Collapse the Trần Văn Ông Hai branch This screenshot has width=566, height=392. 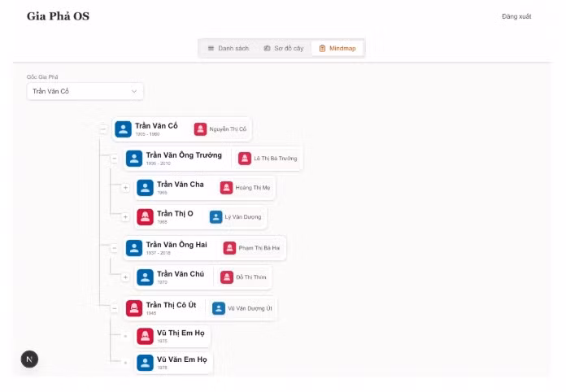115,248
